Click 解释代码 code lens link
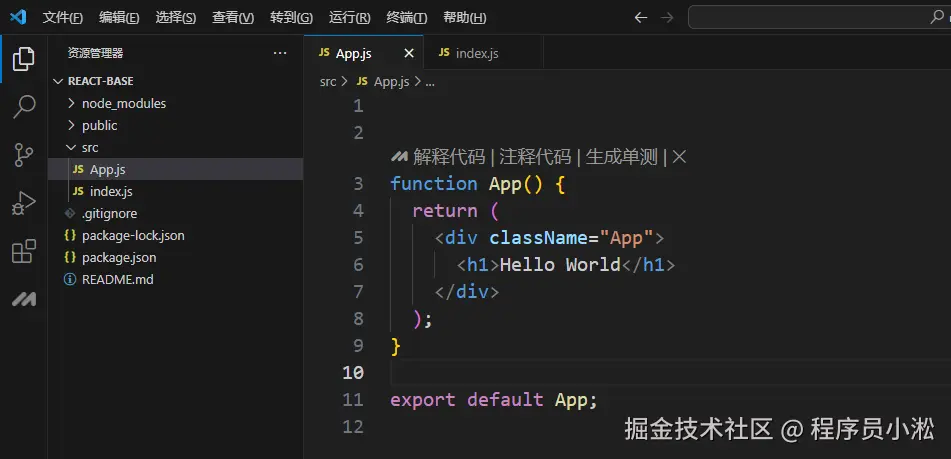Viewport: 951px width, 459px height. click(x=449, y=157)
